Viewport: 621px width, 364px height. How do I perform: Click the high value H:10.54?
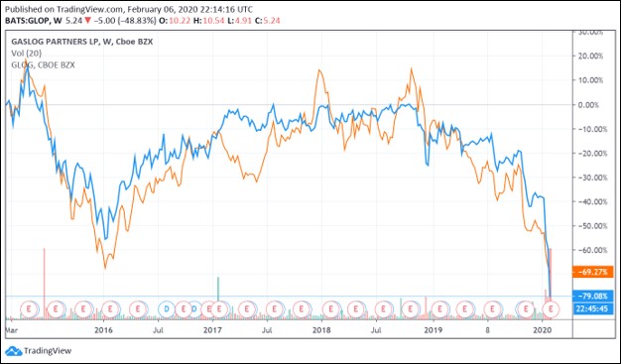(x=208, y=21)
